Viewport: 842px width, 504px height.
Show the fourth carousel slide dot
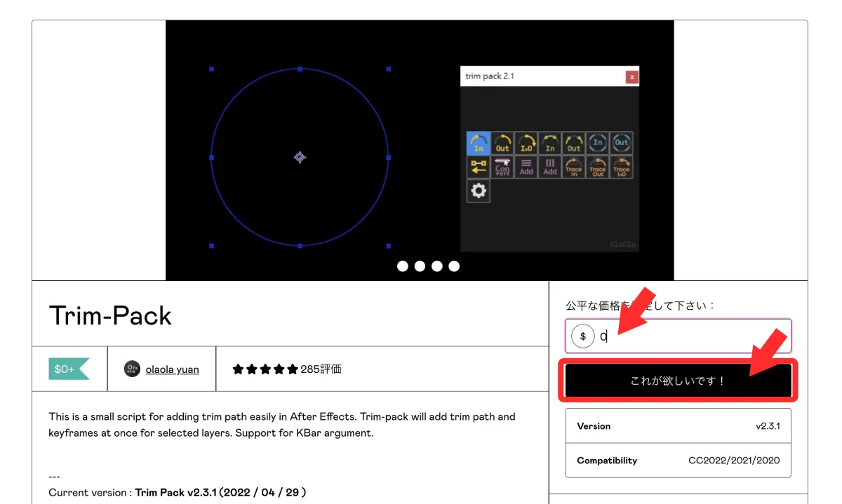454,266
